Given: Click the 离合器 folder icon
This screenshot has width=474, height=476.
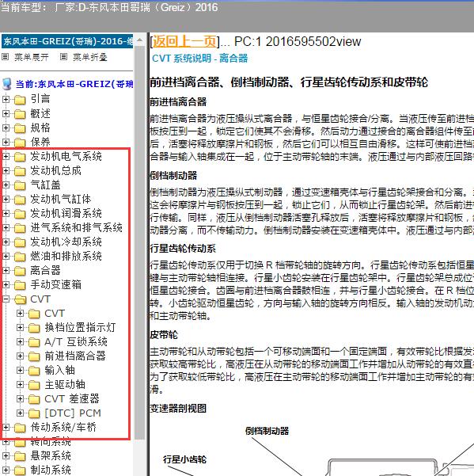Looking at the screenshot, I should pos(20,271).
